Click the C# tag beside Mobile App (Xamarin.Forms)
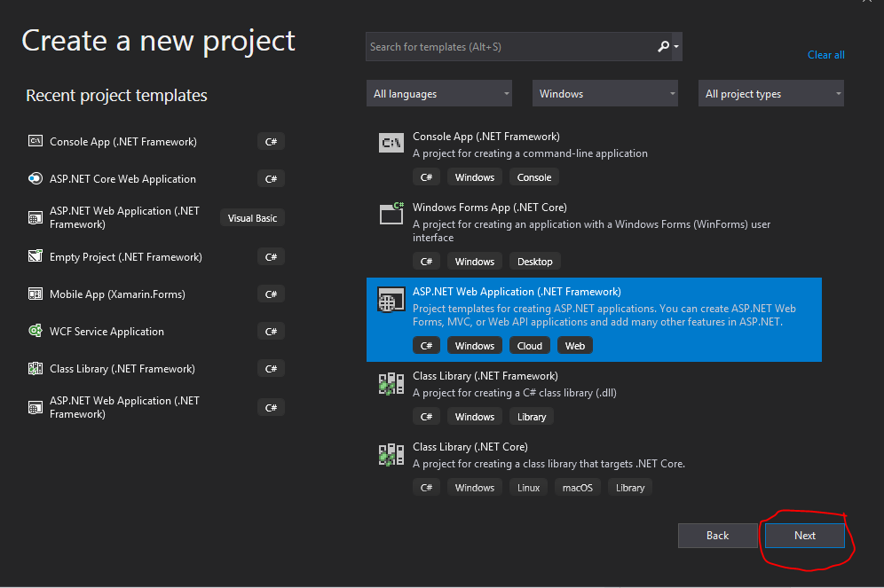The height and width of the screenshot is (588, 884). coord(271,294)
